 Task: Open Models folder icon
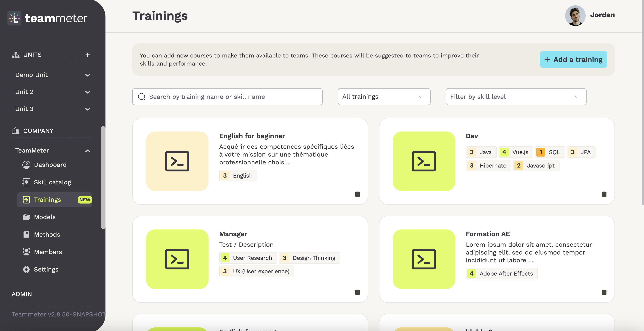[26, 217]
